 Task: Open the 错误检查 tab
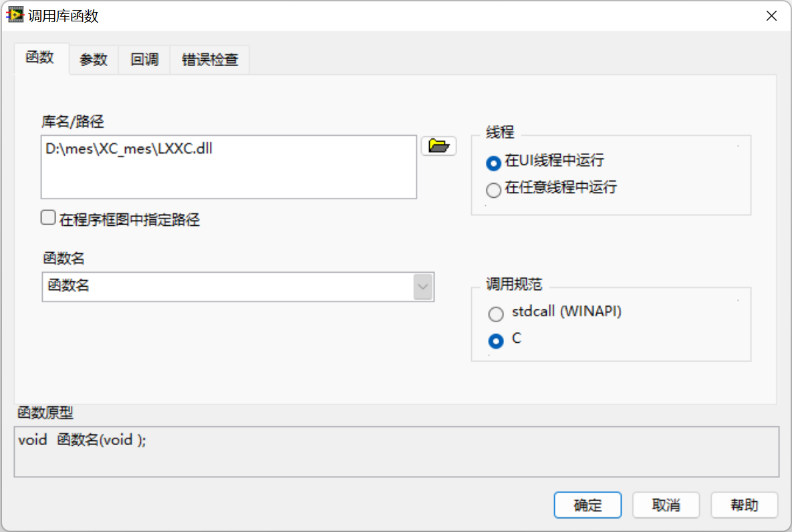210,59
